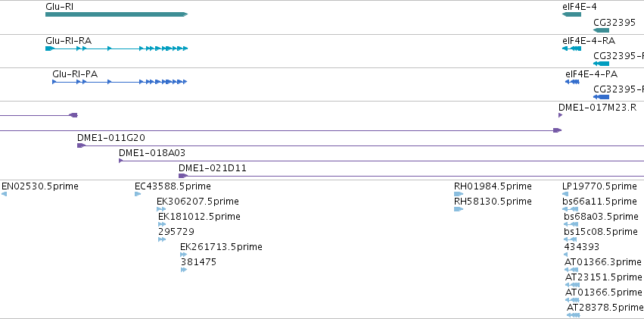Click the EK261713.5prime EST glyph

tap(184, 255)
